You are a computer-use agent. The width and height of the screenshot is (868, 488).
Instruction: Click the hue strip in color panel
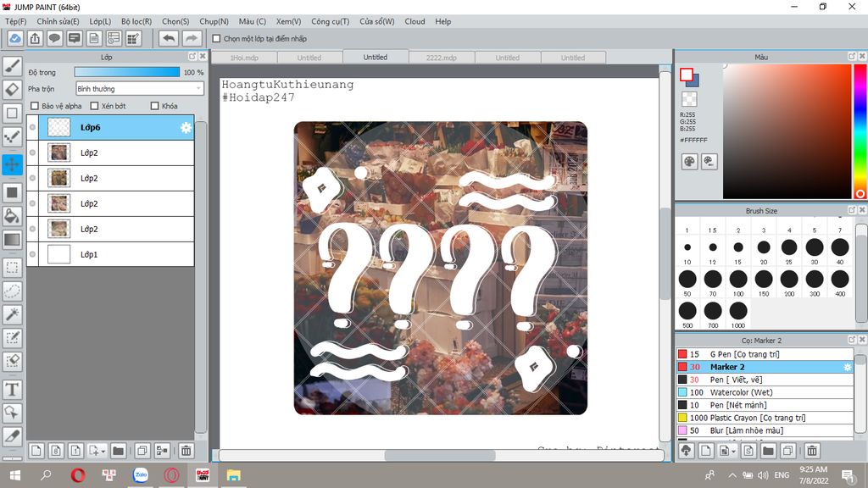click(x=860, y=131)
